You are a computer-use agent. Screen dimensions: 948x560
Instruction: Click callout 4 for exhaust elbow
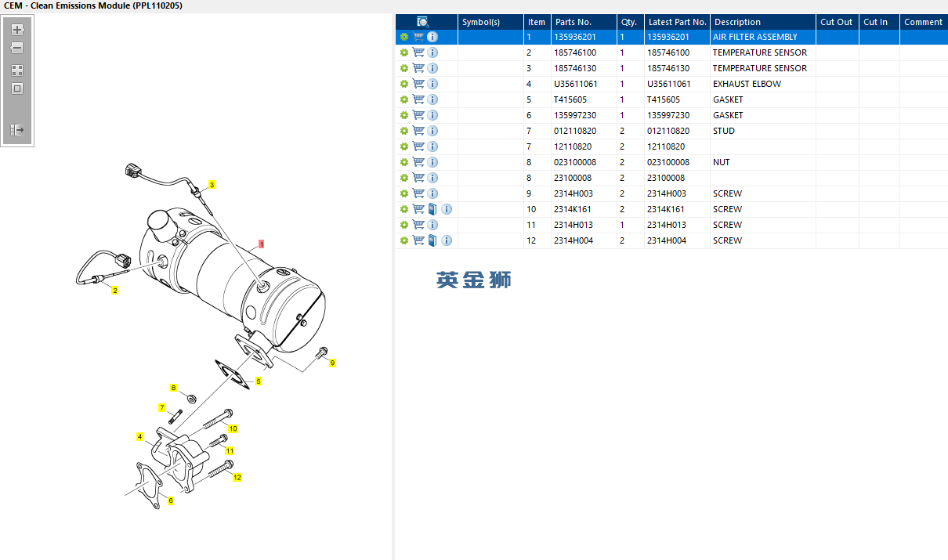pyautogui.click(x=139, y=436)
